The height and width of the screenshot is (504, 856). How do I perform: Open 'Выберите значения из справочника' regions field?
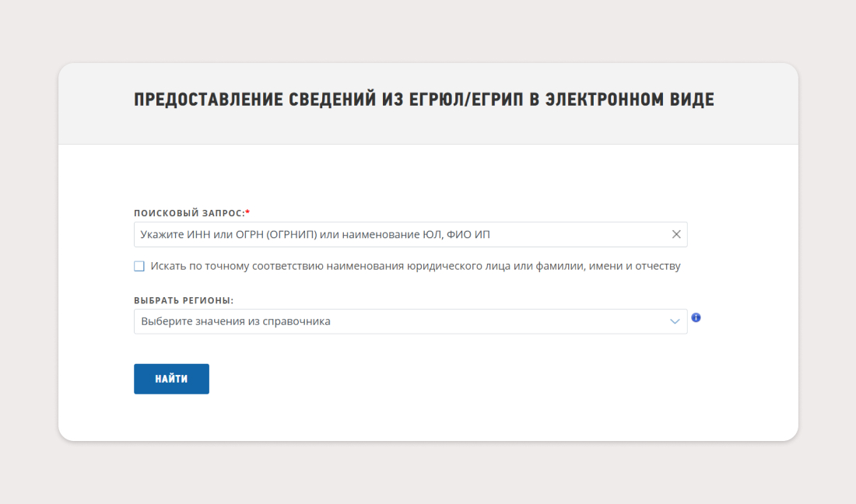pyautogui.click(x=411, y=321)
